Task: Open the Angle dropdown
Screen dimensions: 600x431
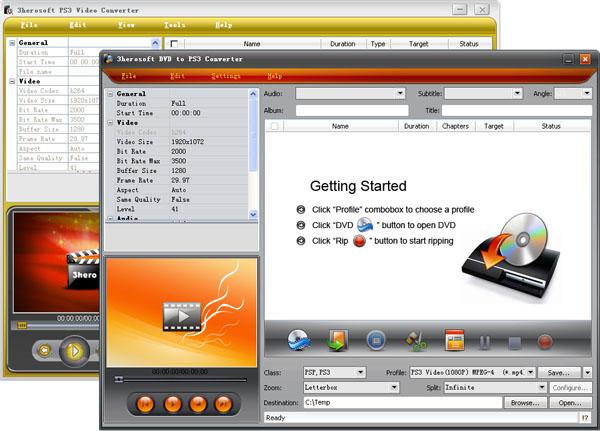Action: (587, 93)
